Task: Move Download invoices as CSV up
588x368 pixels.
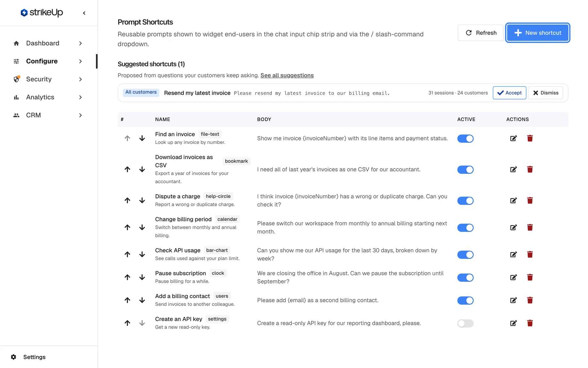Action: 127,169
